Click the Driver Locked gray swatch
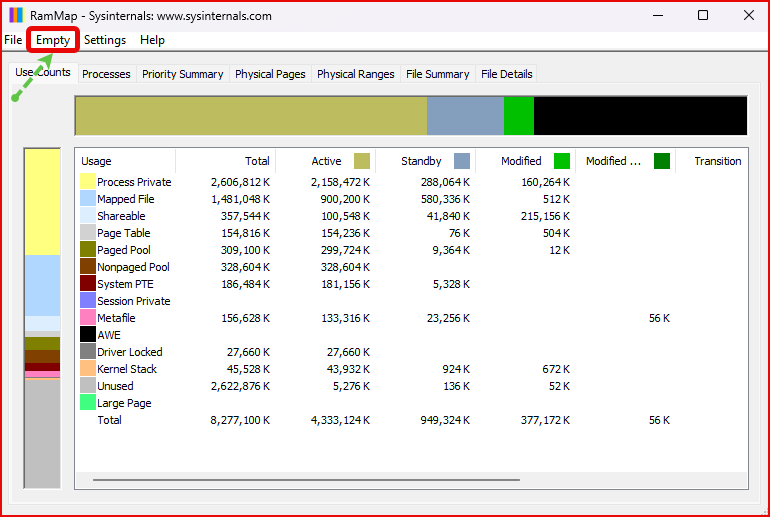Viewport: 770px width, 517px height. [88, 352]
